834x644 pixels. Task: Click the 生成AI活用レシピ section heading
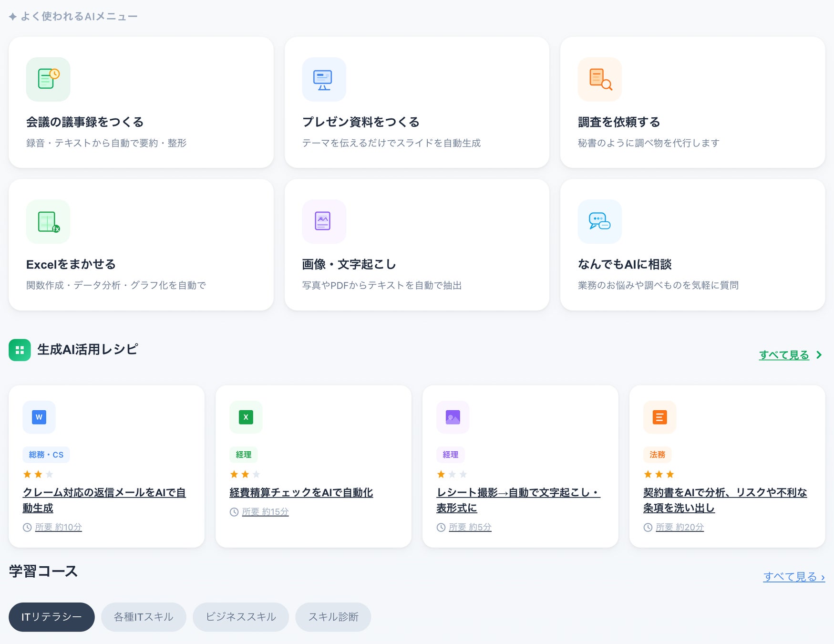[x=88, y=350]
